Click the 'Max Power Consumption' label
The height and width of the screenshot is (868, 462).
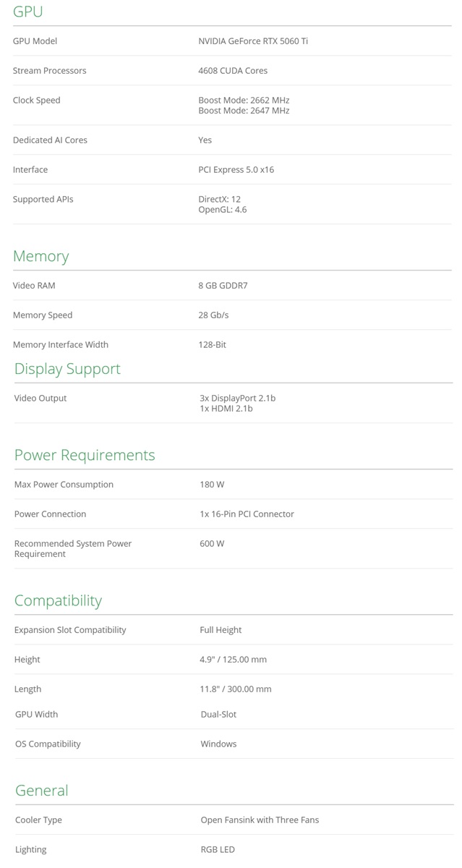[x=64, y=485]
